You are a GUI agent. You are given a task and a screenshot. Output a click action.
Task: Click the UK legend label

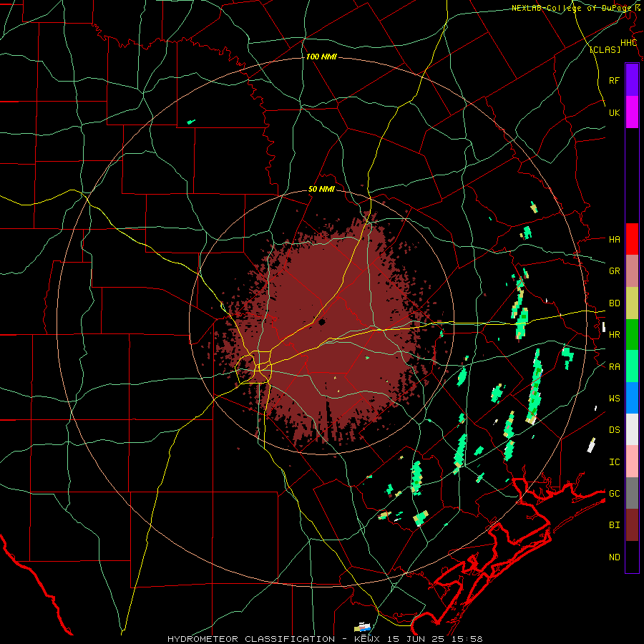click(x=614, y=112)
